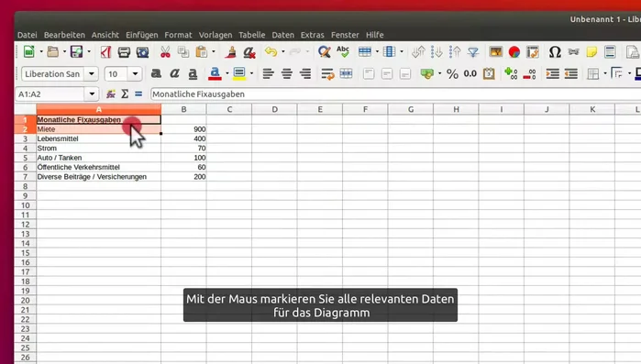Click the insert rows icon
The height and width of the screenshot is (364, 641).
coord(365,51)
